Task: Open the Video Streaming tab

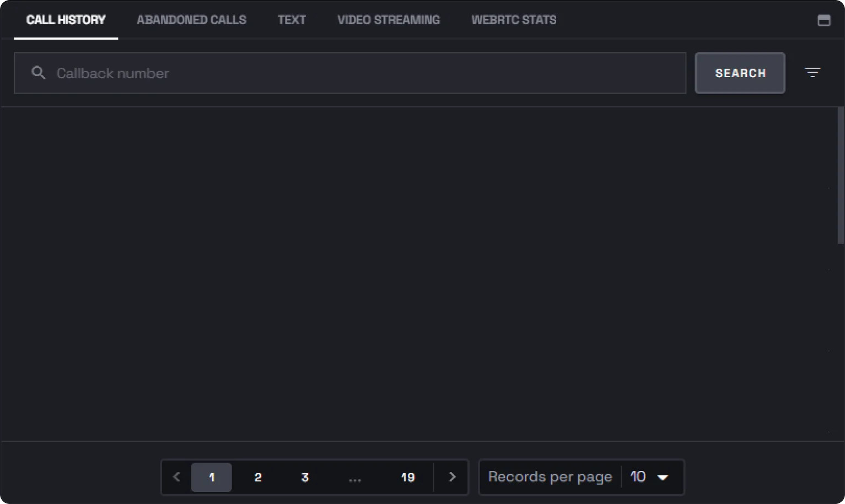Action: point(389,20)
